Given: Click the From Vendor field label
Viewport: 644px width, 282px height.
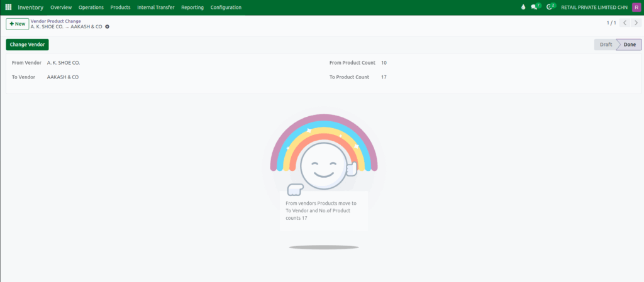Looking at the screenshot, I should pos(26,63).
